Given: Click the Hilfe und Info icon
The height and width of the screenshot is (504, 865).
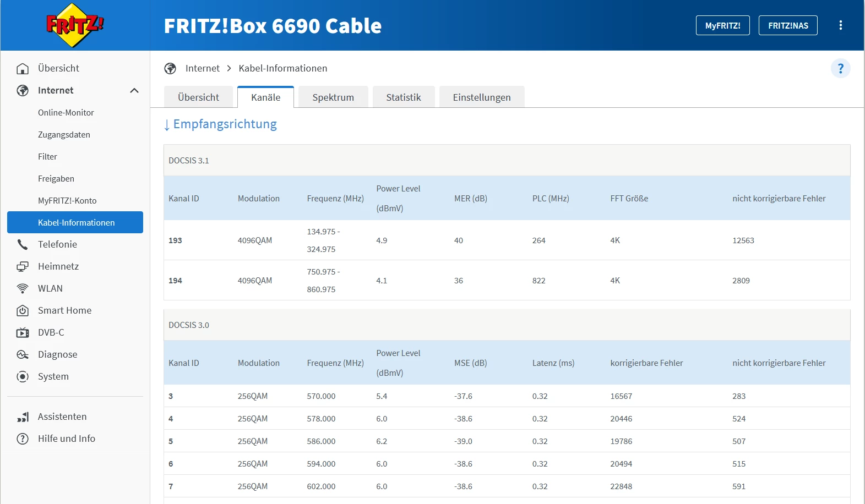Looking at the screenshot, I should (x=23, y=439).
